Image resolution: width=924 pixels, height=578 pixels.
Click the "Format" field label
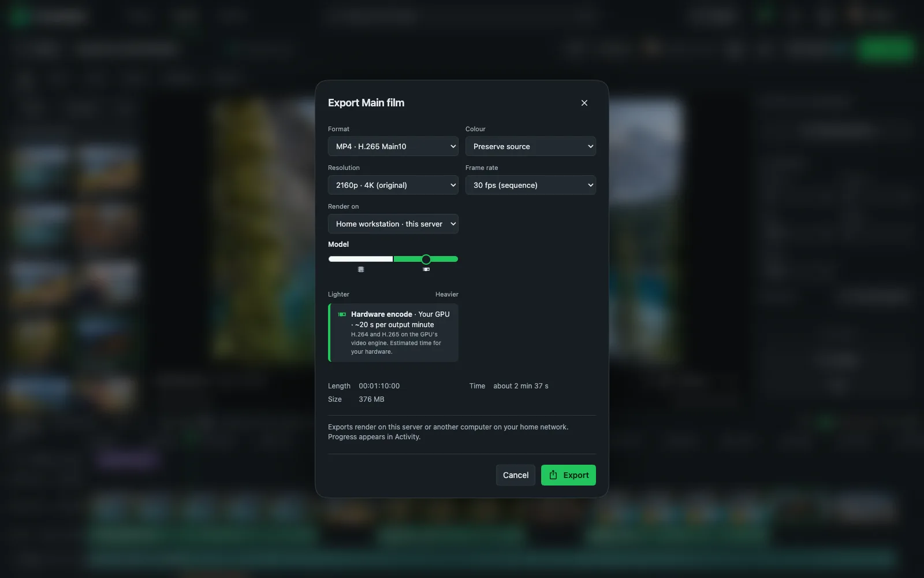[x=338, y=129]
